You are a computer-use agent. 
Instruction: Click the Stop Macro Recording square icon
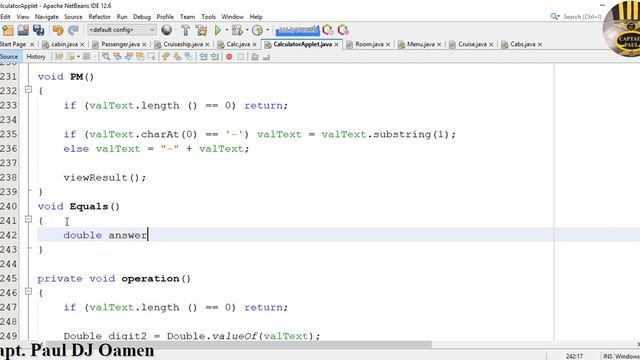click(x=240, y=57)
